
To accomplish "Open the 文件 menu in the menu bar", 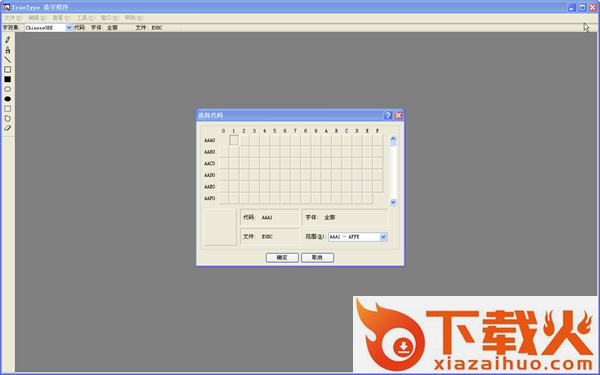I will 13,18.
